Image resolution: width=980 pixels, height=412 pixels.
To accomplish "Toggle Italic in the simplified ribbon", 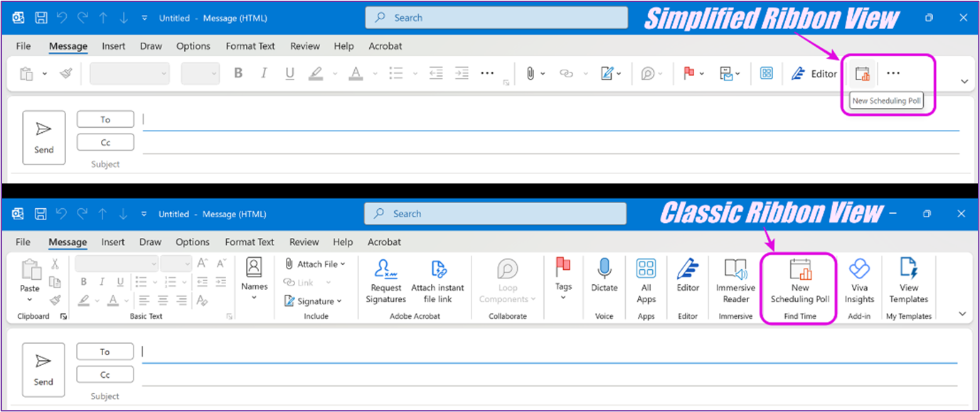I will [x=264, y=73].
